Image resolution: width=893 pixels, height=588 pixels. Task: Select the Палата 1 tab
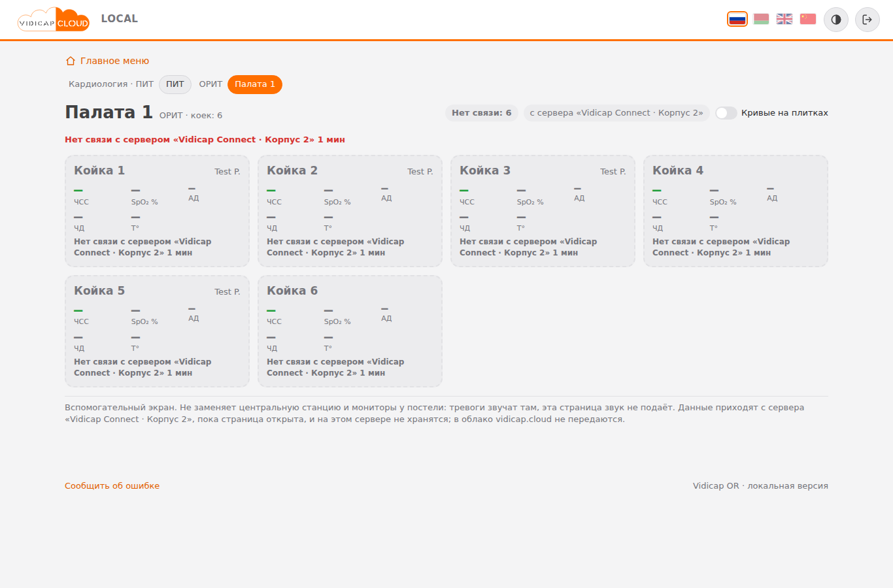255,84
